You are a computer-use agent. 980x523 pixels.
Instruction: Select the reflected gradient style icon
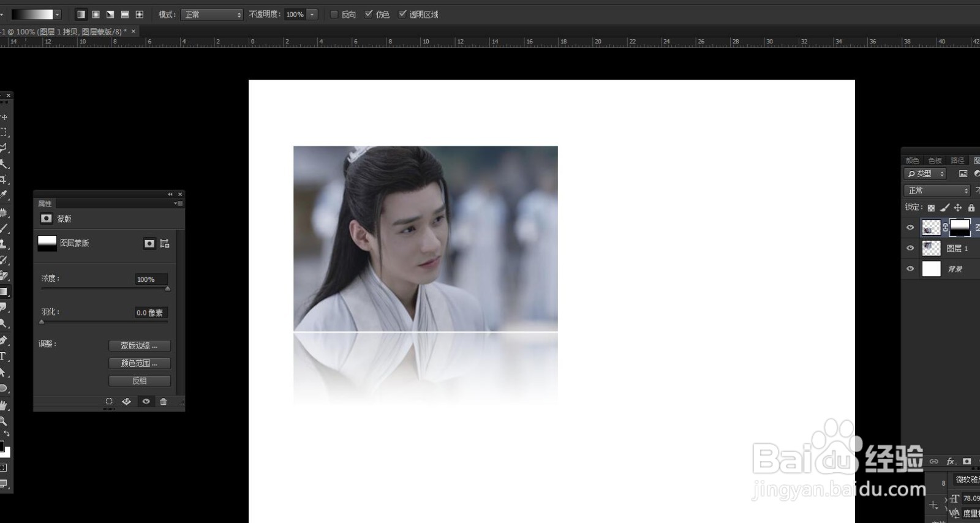[x=125, y=14]
